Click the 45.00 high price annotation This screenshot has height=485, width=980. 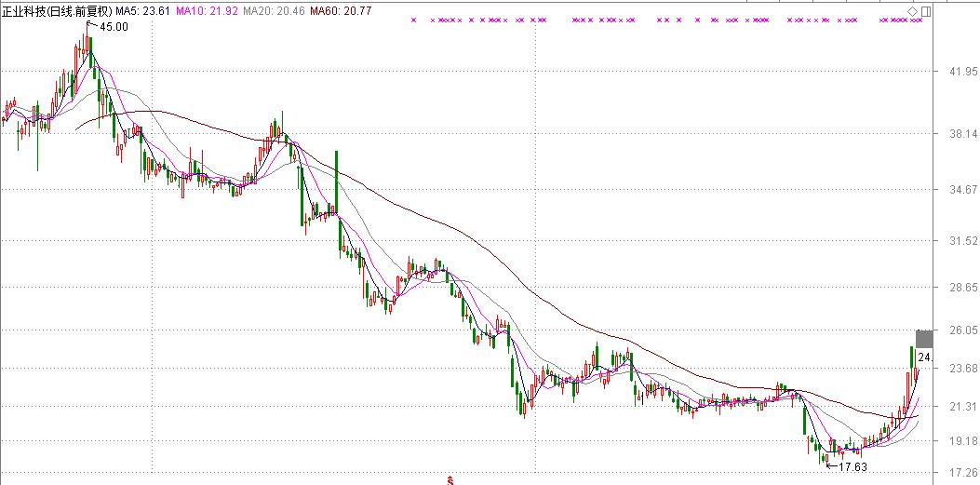pos(114,27)
